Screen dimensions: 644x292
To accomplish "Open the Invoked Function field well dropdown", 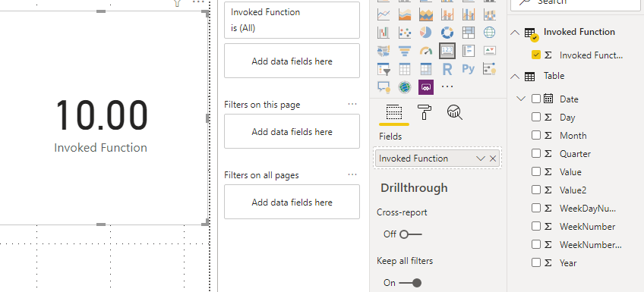I will pos(481,159).
